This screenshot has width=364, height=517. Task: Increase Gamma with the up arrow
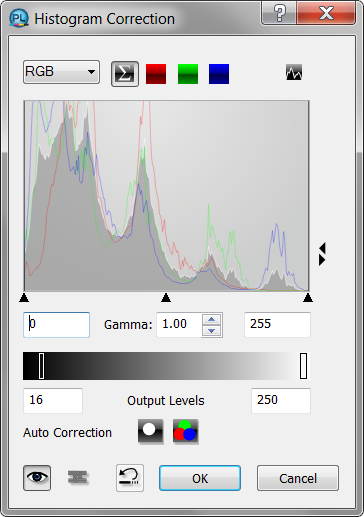pos(212,319)
